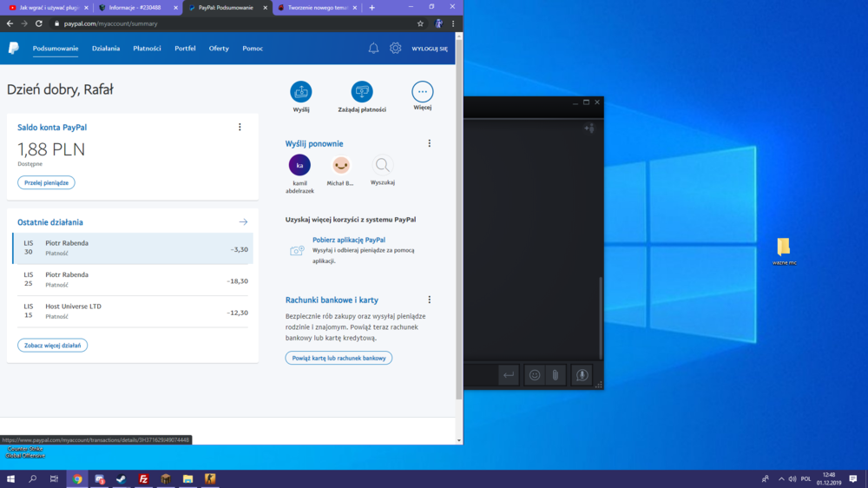The height and width of the screenshot is (488, 868).
Task: Click Zobacz więcej działań button
Action: click(53, 345)
